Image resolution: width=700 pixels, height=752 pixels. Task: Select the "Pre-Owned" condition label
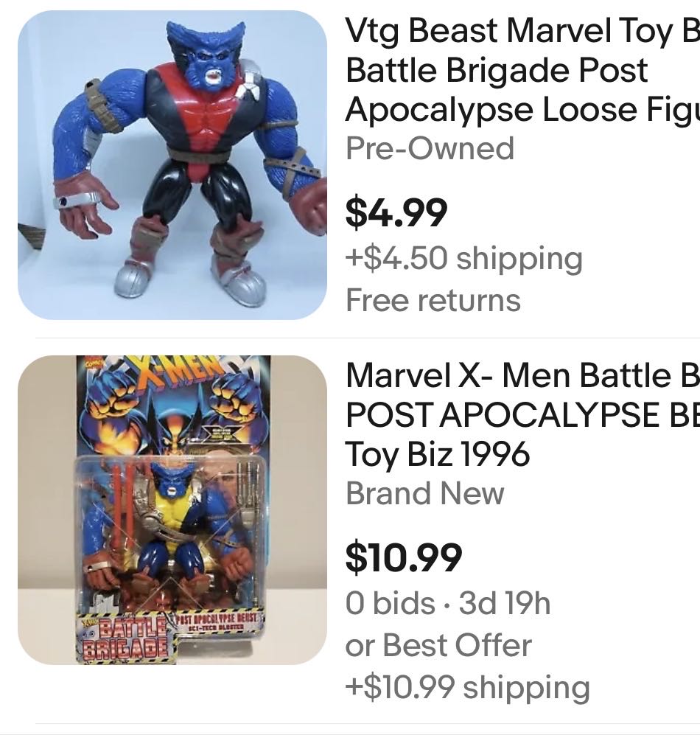pyautogui.click(x=430, y=148)
